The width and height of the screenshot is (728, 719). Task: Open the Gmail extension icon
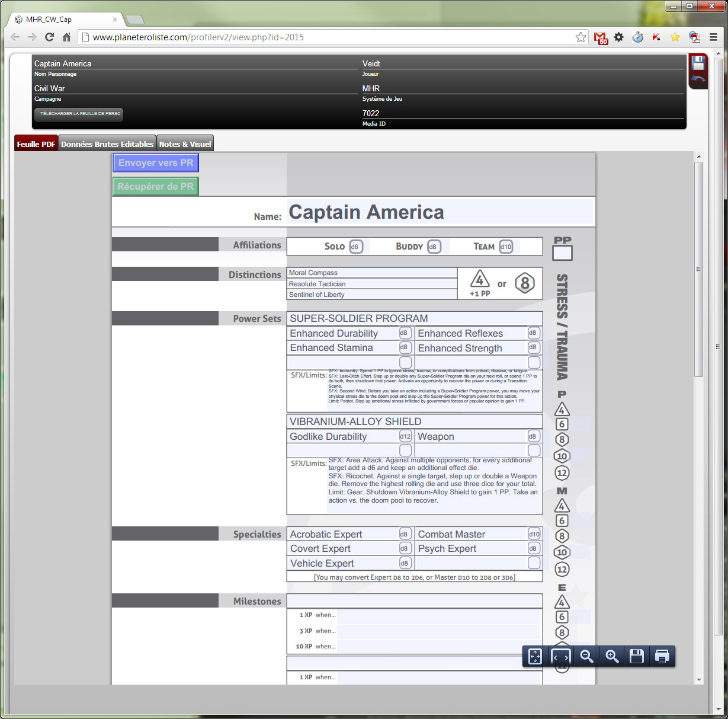601,37
